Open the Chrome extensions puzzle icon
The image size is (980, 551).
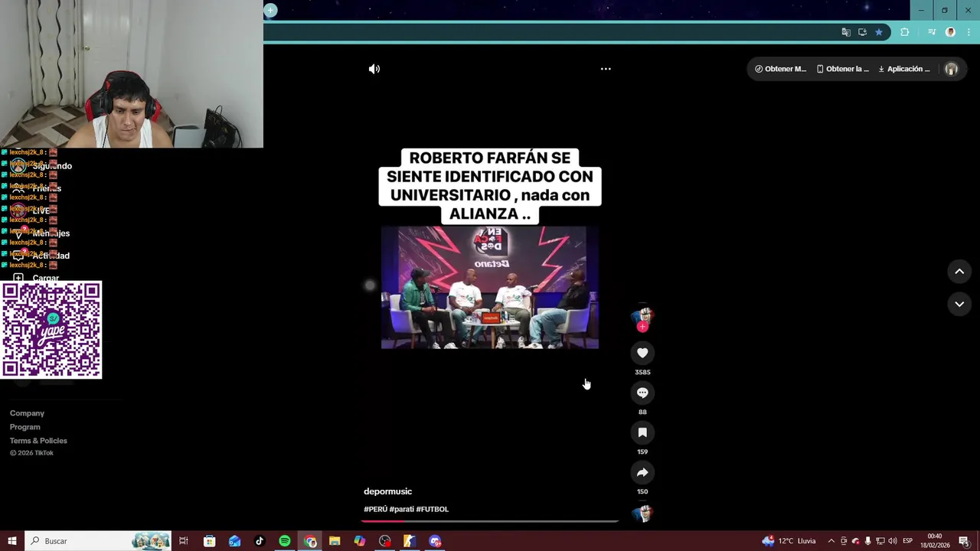tap(905, 32)
